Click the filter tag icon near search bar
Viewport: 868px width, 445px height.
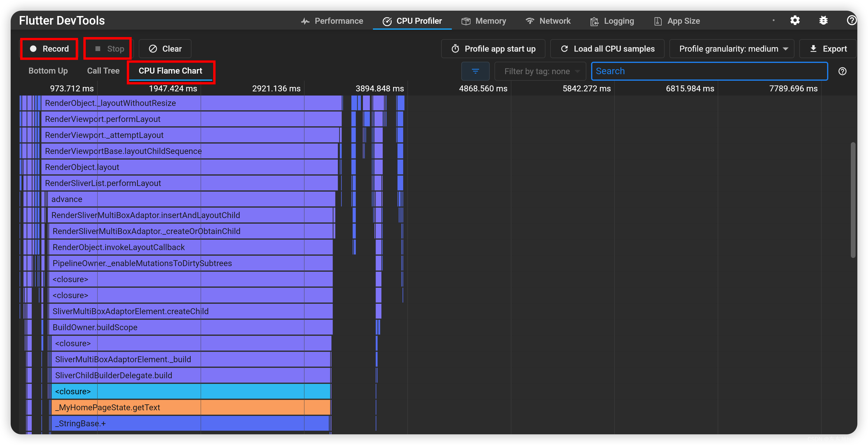point(475,70)
